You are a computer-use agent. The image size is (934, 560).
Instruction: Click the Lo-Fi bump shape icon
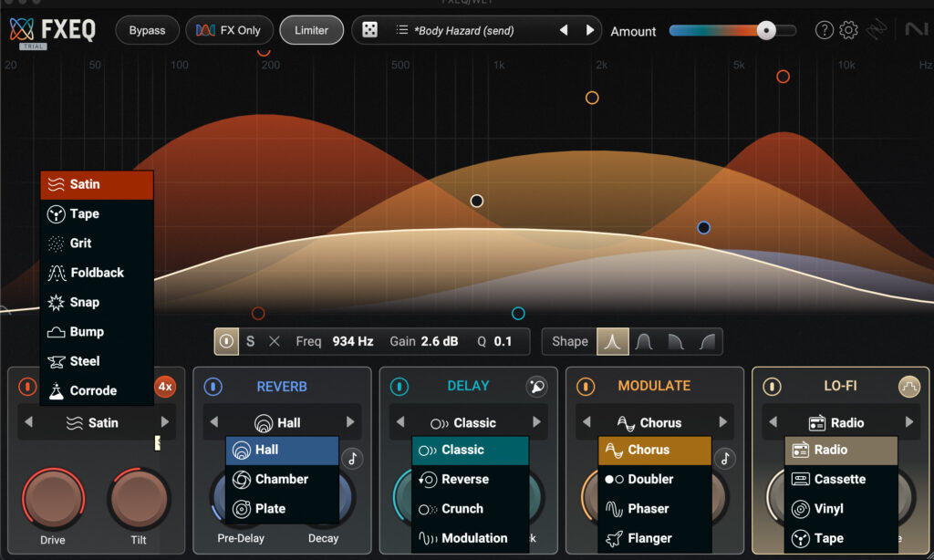909,387
